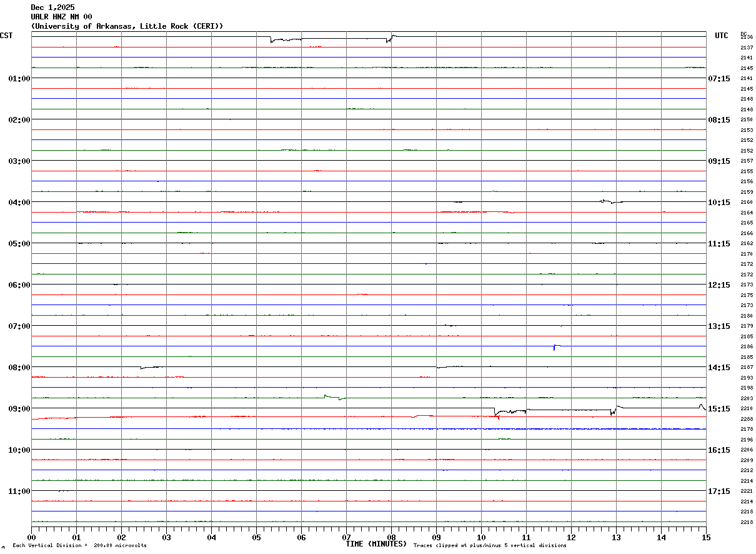Image resolution: width=756 pixels, height=554 pixels.
Task: Select DC offset value 2157
Action: click(747, 161)
